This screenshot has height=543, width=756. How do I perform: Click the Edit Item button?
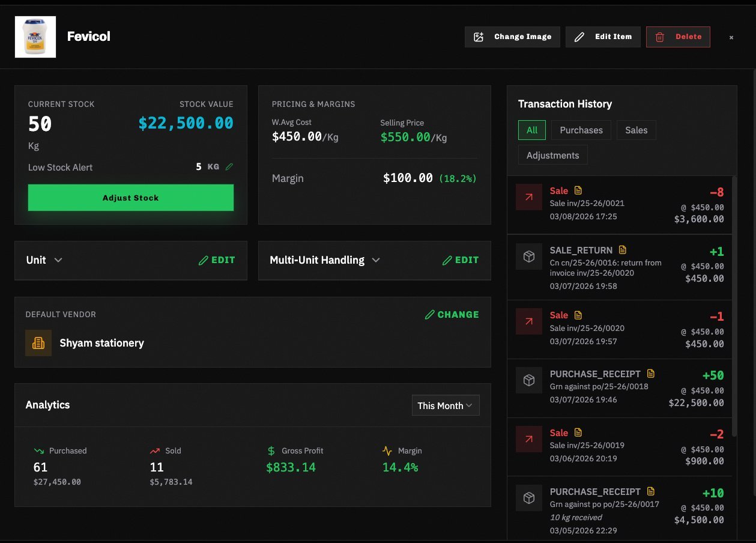(x=603, y=37)
